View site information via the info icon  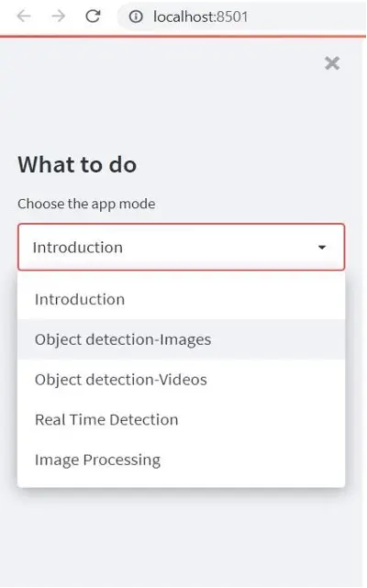coord(136,17)
